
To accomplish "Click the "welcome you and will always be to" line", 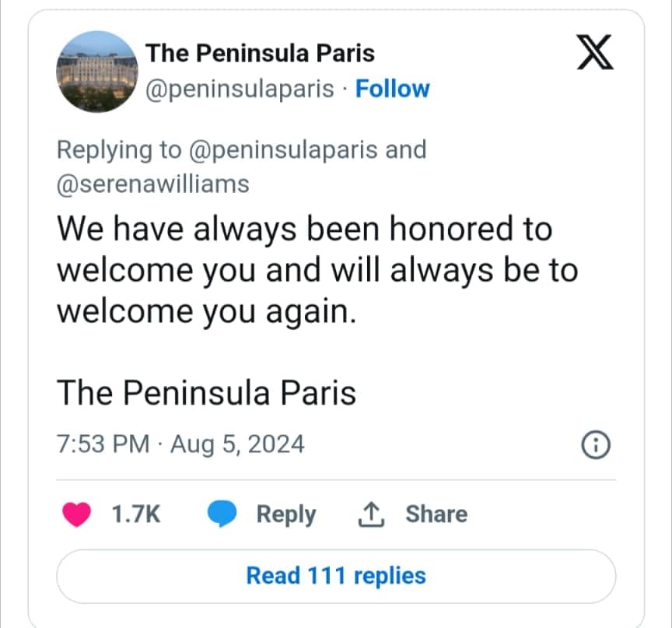I will pos(317,270).
